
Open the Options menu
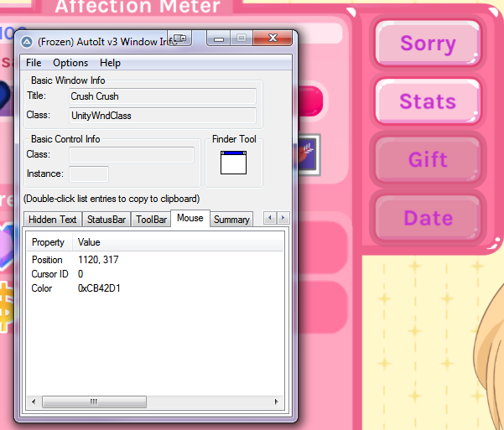point(70,63)
